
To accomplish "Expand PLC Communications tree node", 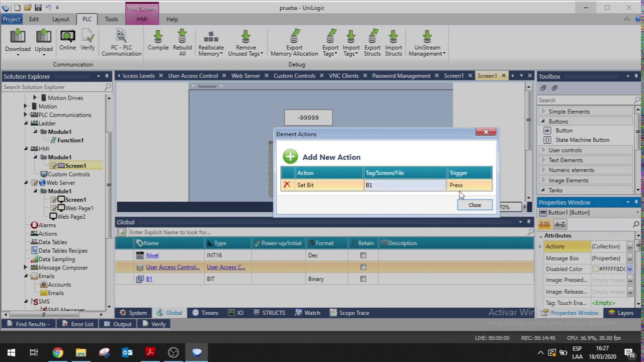I will pos(26,115).
